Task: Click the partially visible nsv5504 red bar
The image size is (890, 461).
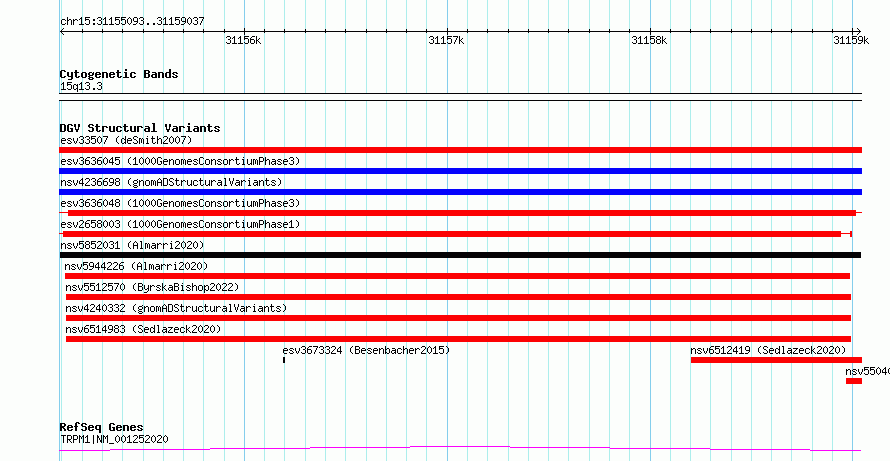Action: 854,381
